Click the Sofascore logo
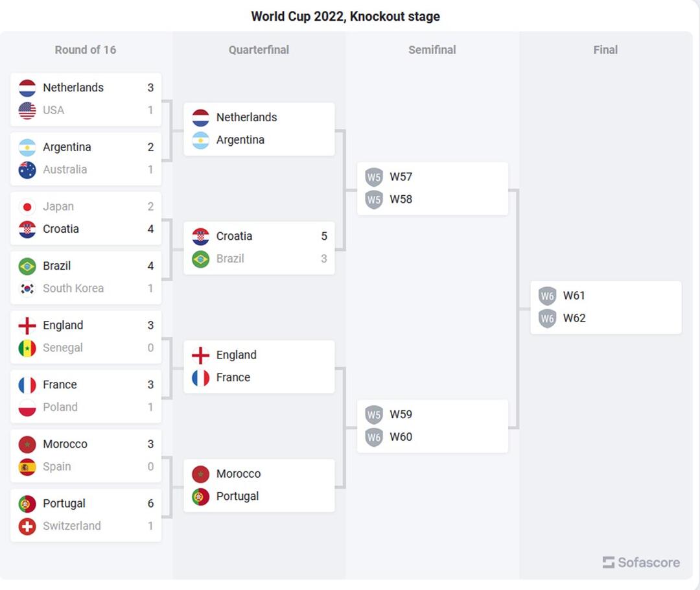 tap(641, 562)
